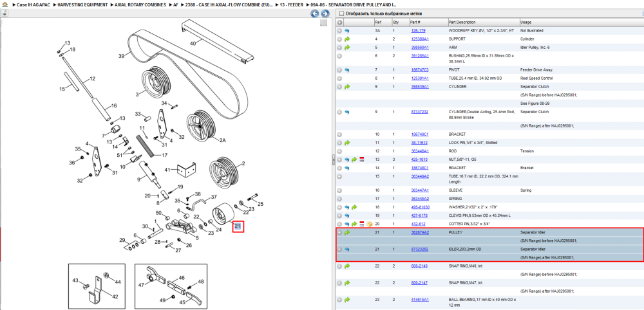Toggle the round selector for ROD row
The image size is (644, 310).
tap(339, 151)
